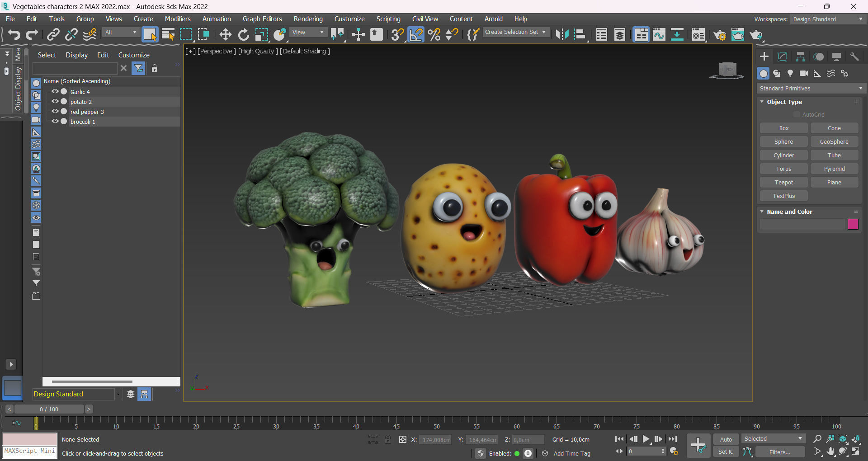
Task: Enable the AutoGrid checkbox
Action: tap(797, 114)
